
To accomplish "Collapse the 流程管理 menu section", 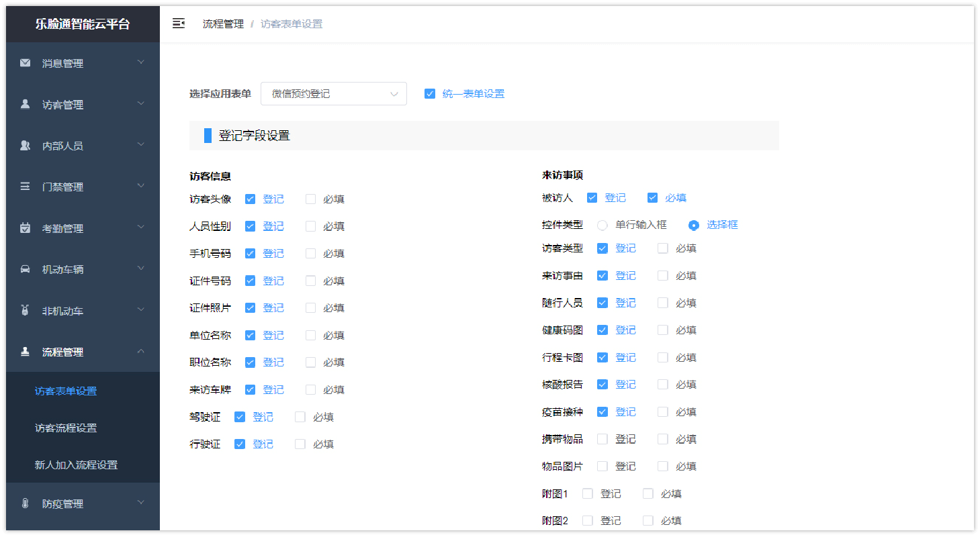I will pyautogui.click(x=141, y=351).
